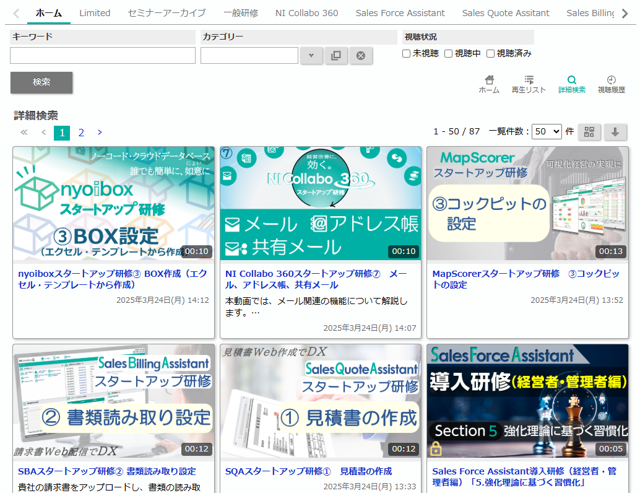Check the 視聴中 checkbox

click(x=448, y=53)
